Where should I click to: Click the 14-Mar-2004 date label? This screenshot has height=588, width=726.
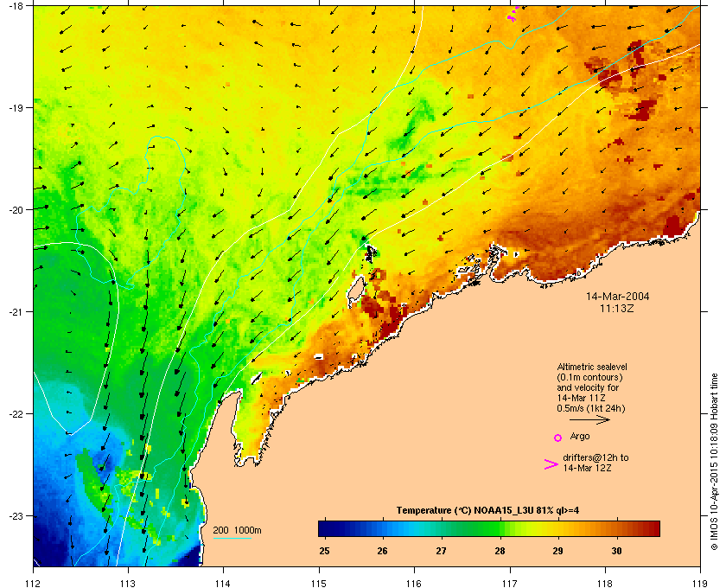click(x=617, y=297)
